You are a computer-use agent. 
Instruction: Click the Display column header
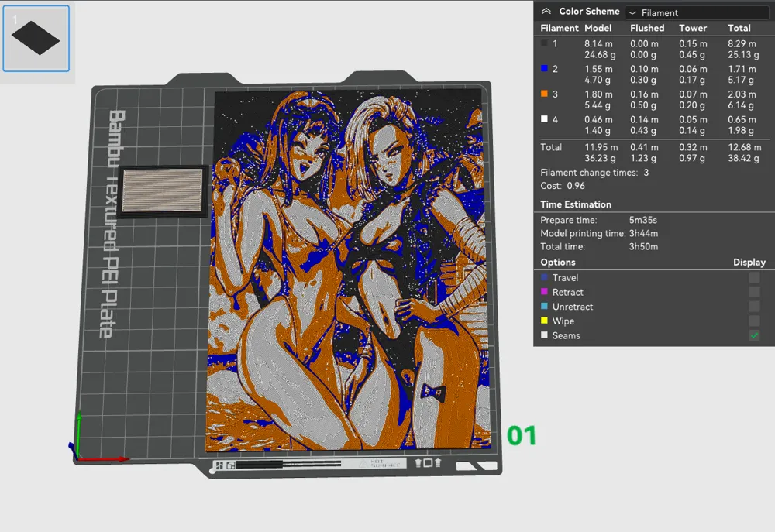(x=748, y=263)
